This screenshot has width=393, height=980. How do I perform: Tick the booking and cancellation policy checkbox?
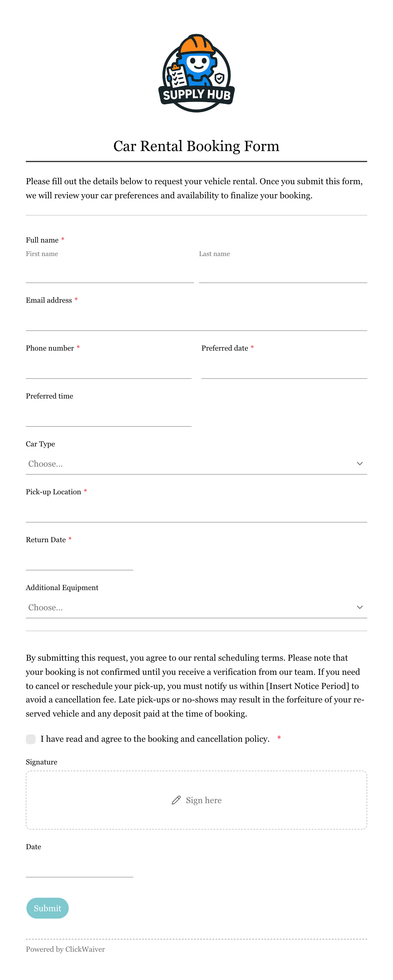31,739
